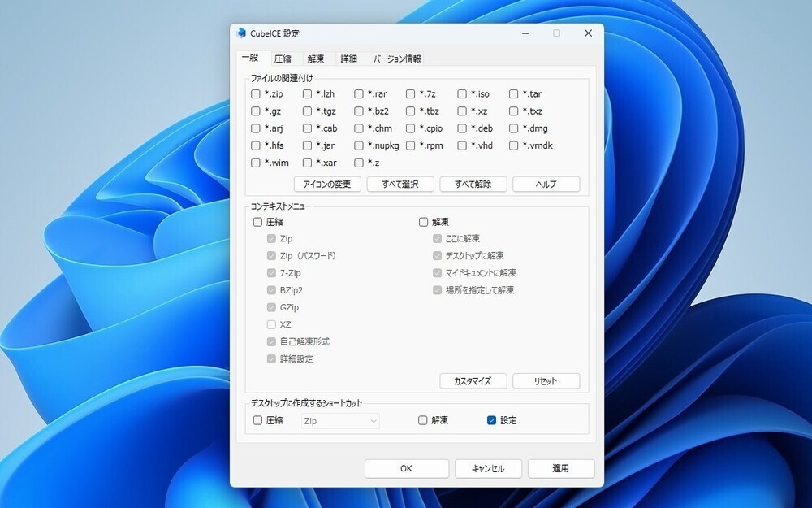The image size is (812, 508).
Task: Click すべて解除 to clear all
Action: click(473, 184)
